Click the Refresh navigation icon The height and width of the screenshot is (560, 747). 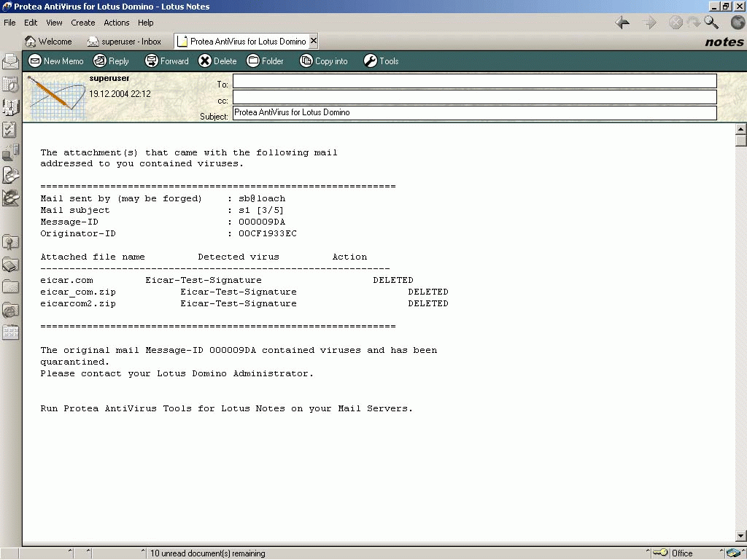tap(694, 23)
